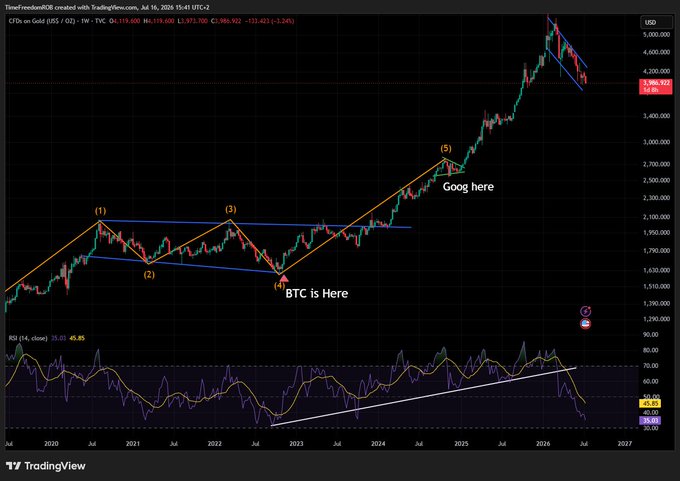Click the 2,700.000 price axis label

[657, 164]
